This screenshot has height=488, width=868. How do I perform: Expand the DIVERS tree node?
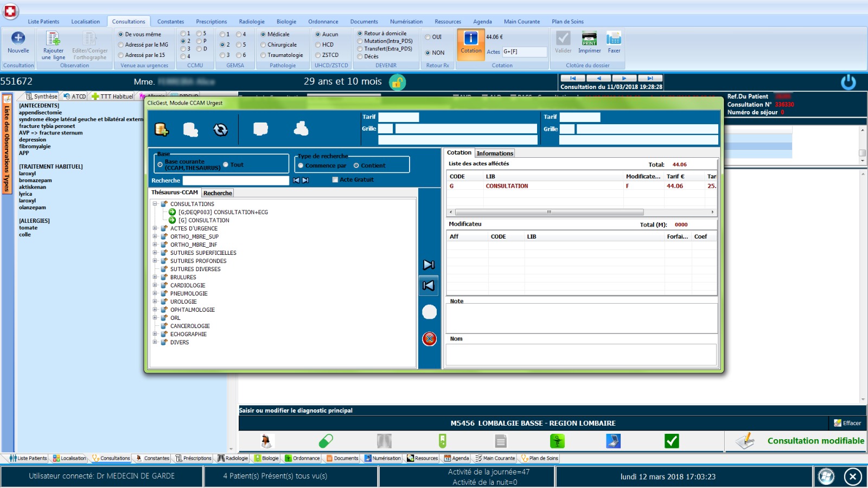155,342
